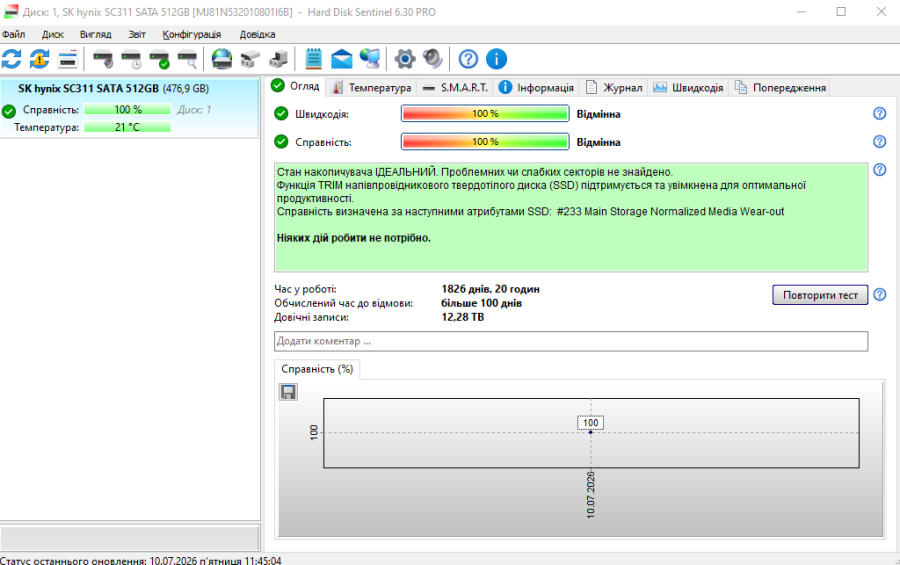Click the Диск: 1 label in left panel
This screenshot has height=565, width=900.
tap(194, 110)
